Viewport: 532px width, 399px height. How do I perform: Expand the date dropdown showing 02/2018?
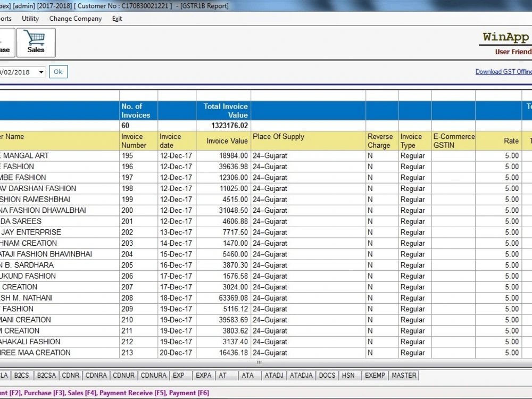pyautogui.click(x=41, y=72)
